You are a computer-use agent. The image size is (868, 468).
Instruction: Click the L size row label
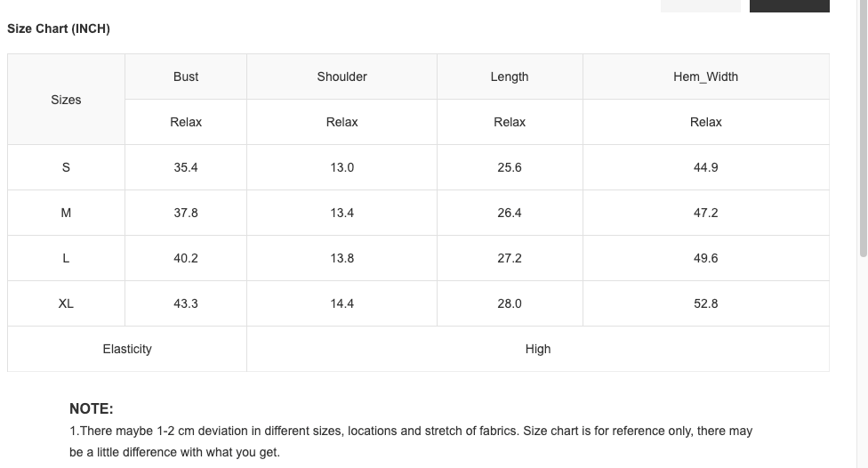pos(66,258)
